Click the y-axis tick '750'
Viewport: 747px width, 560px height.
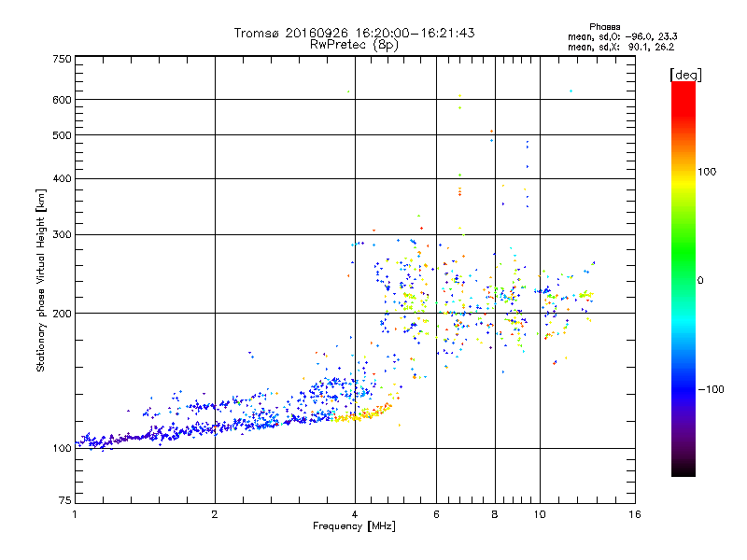(62, 59)
